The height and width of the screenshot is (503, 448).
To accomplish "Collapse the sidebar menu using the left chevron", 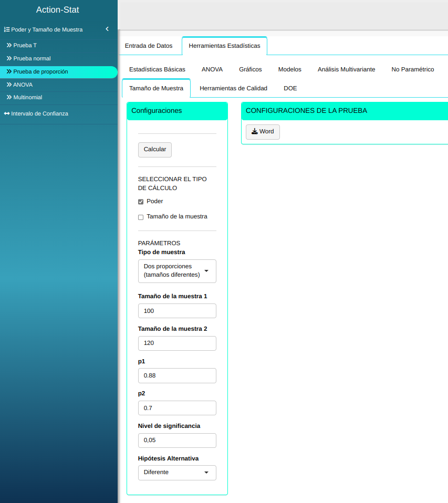I will tap(107, 29).
